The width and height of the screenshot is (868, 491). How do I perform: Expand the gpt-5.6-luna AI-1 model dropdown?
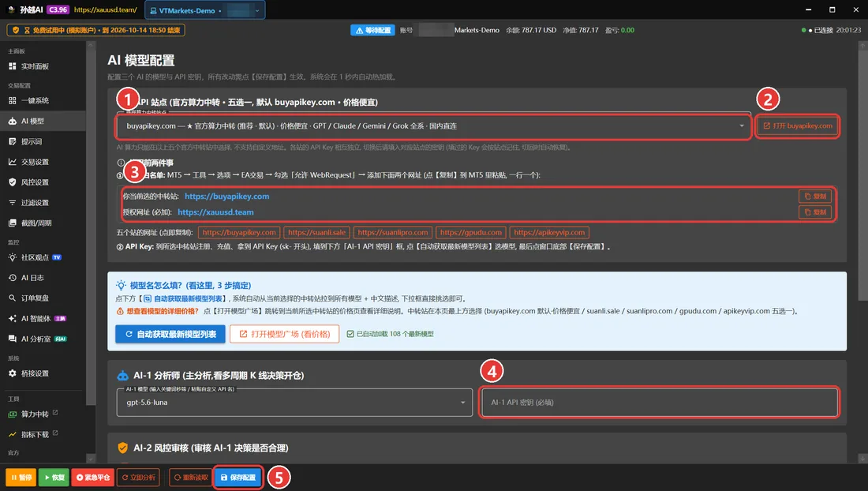pyautogui.click(x=462, y=403)
